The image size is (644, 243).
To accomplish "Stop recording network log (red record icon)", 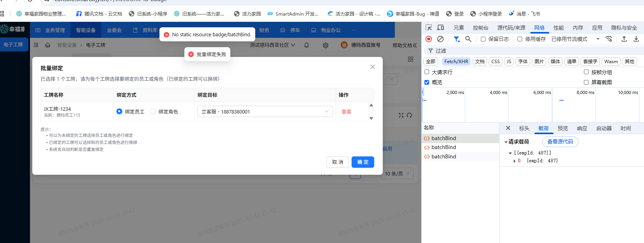I will point(429,39).
